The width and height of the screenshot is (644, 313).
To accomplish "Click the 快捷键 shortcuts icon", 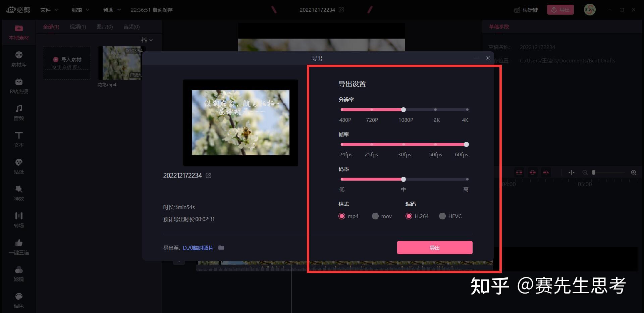I will click(517, 10).
